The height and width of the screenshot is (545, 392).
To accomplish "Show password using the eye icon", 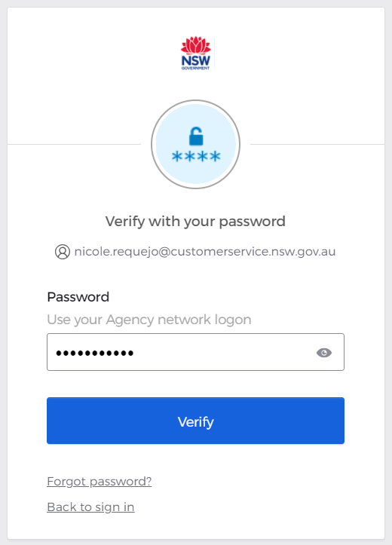I will click(x=324, y=353).
